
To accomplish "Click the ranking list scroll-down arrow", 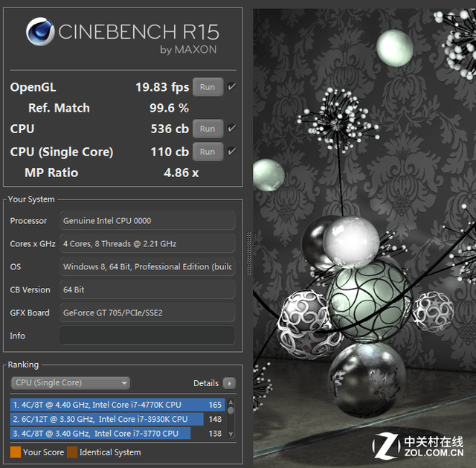I will coord(231,435).
